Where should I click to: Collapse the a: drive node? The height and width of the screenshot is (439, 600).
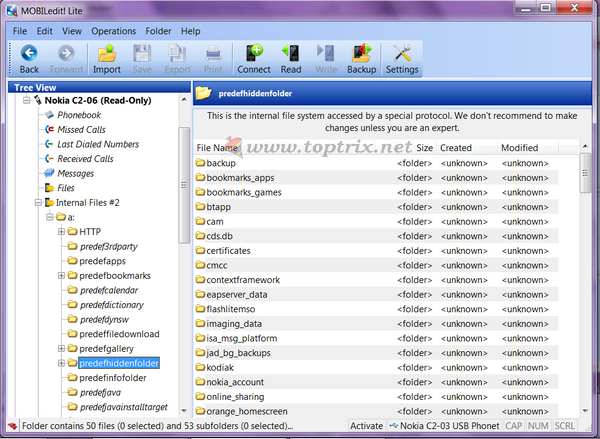pos(50,217)
